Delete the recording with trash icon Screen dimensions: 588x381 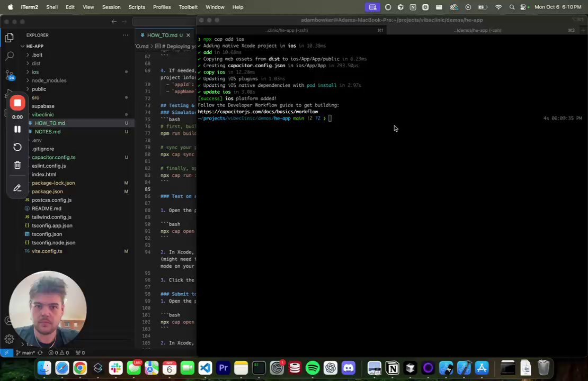17,165
